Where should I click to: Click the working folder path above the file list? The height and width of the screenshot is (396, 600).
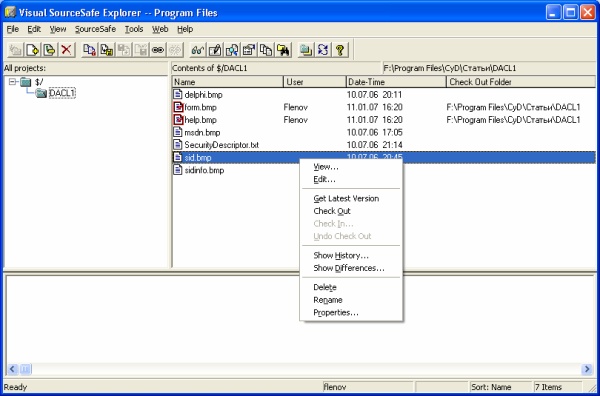[x=450, y=68]
